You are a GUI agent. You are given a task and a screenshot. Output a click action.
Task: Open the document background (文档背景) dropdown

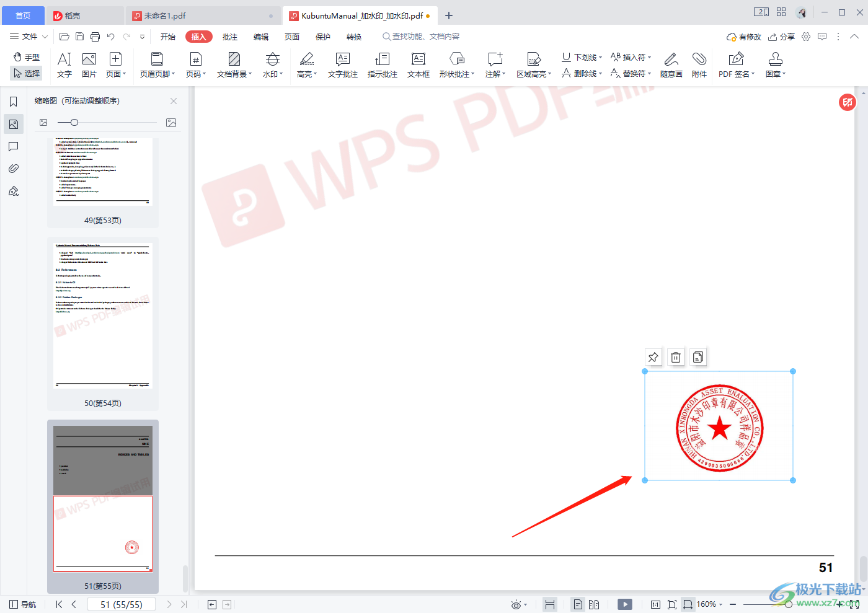pos(234,65)
